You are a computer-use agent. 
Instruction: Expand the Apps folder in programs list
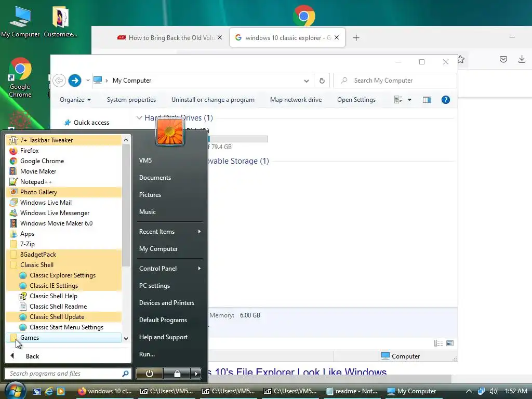coord(63,234)
